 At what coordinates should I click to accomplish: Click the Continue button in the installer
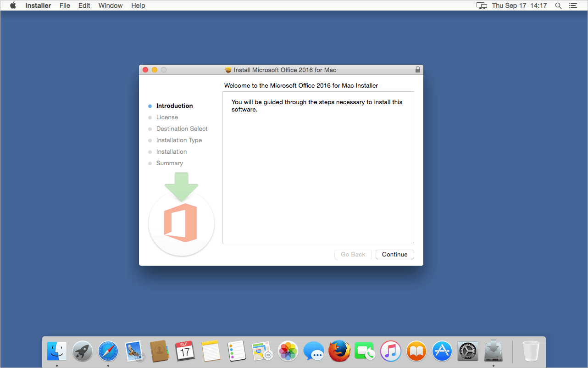(394, 254)
